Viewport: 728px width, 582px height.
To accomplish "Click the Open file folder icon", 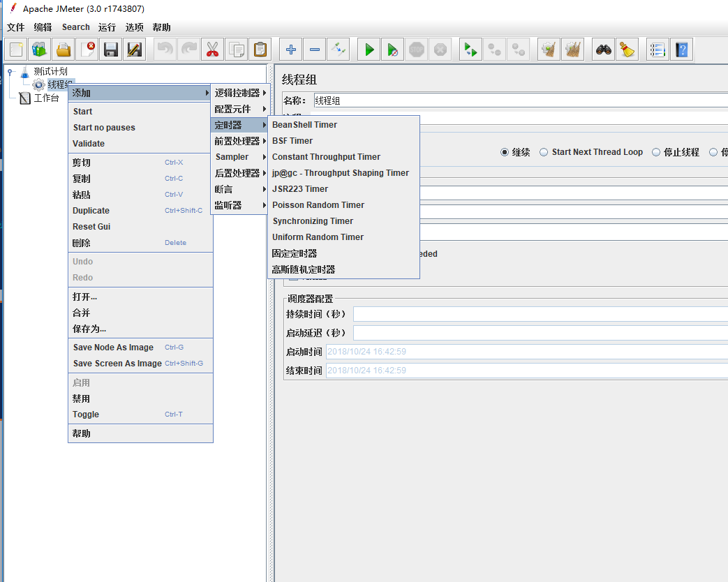I will tap(63, 49).
